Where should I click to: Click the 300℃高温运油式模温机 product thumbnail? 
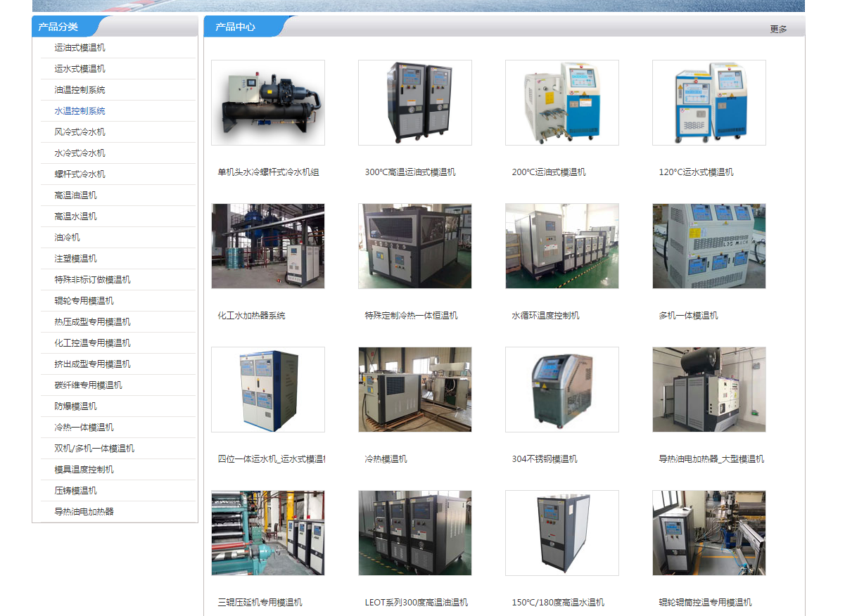(x=415, y=103)
